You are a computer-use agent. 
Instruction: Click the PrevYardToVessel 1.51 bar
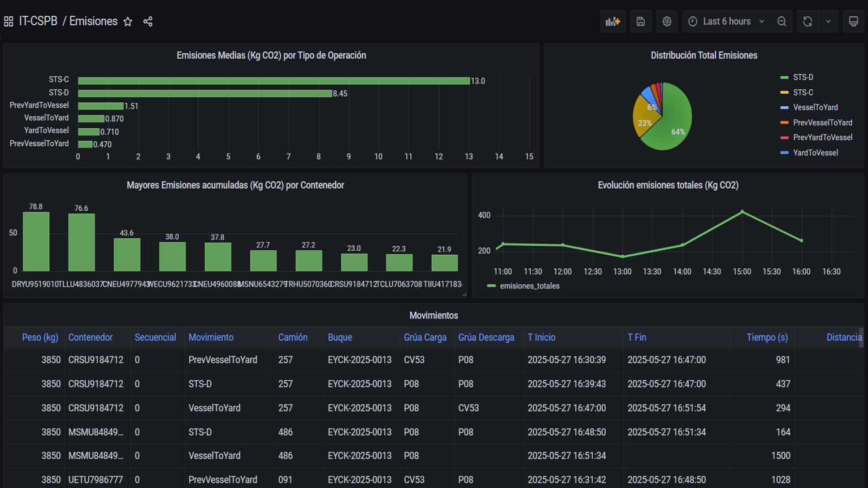click(101, 106)
